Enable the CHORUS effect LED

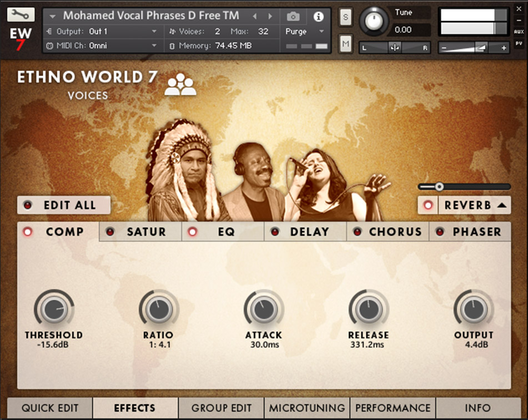(x=358, y=232)
